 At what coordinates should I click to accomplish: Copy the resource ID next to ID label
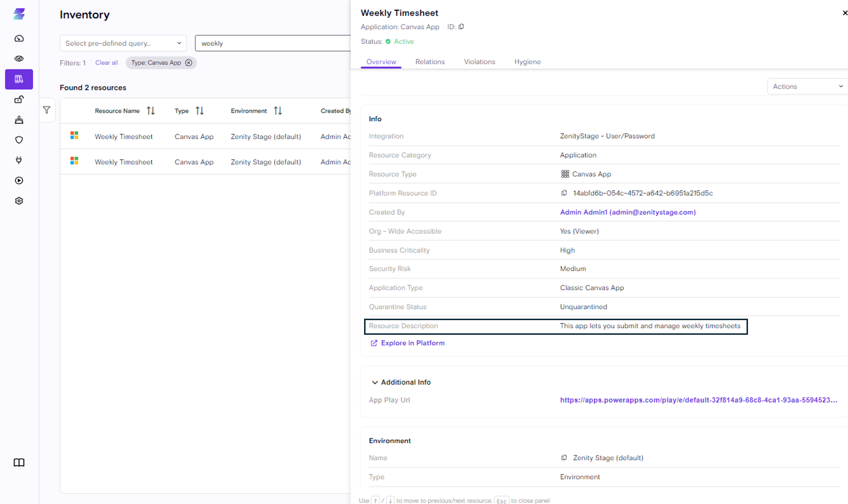click(x=461, y=26)
